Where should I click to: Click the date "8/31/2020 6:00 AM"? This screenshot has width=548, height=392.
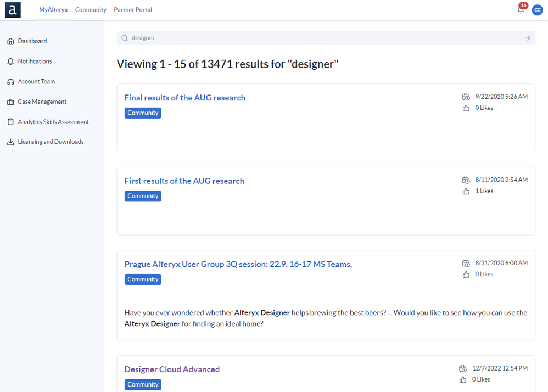click(501, 263)
